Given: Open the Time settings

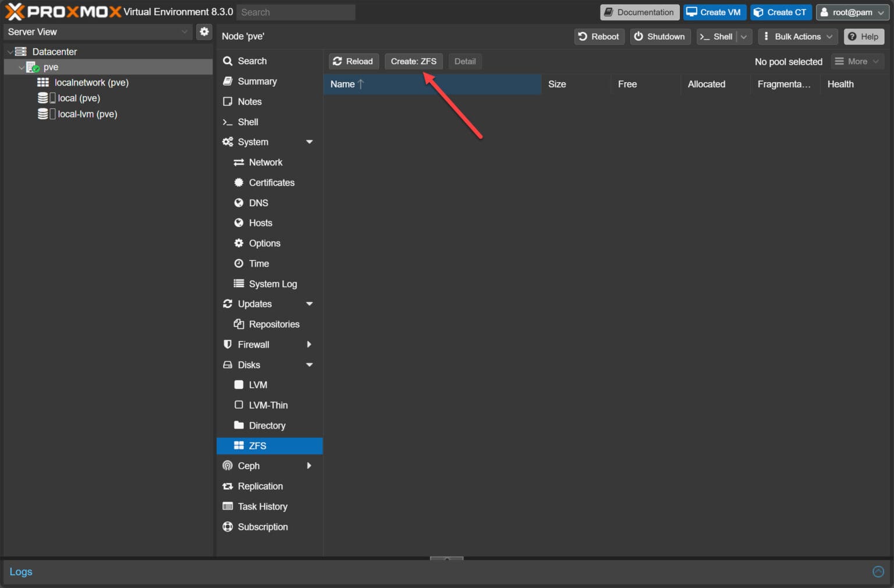Looking at the screenshot, I should [258, 263].
